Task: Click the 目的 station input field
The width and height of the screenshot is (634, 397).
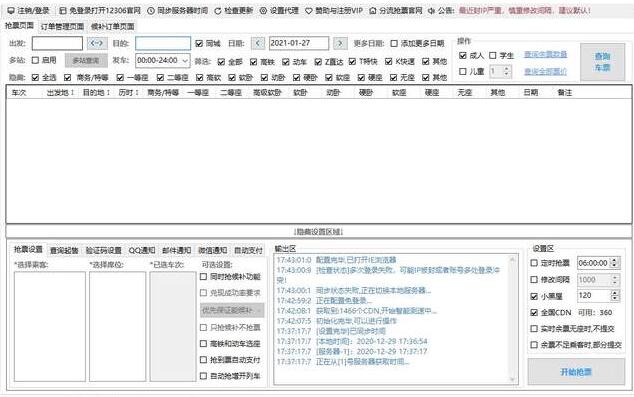Action: tap(163, 43)
